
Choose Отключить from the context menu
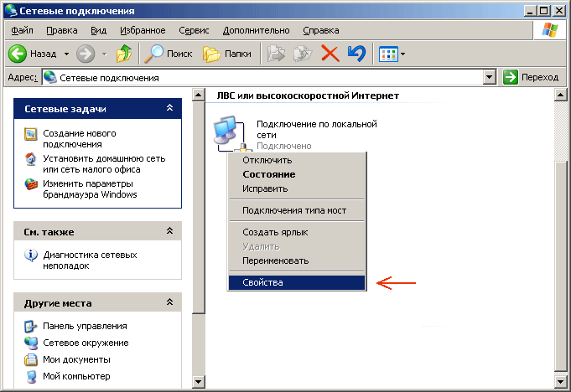point(267,160)
